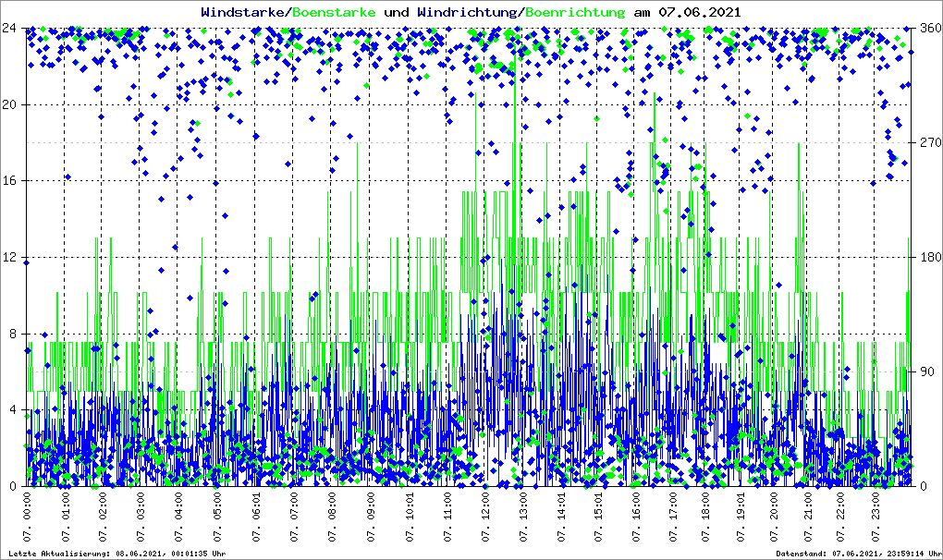Click the '270' label on right axis
This screenshot has width=943, height=560.
point(927,143)
